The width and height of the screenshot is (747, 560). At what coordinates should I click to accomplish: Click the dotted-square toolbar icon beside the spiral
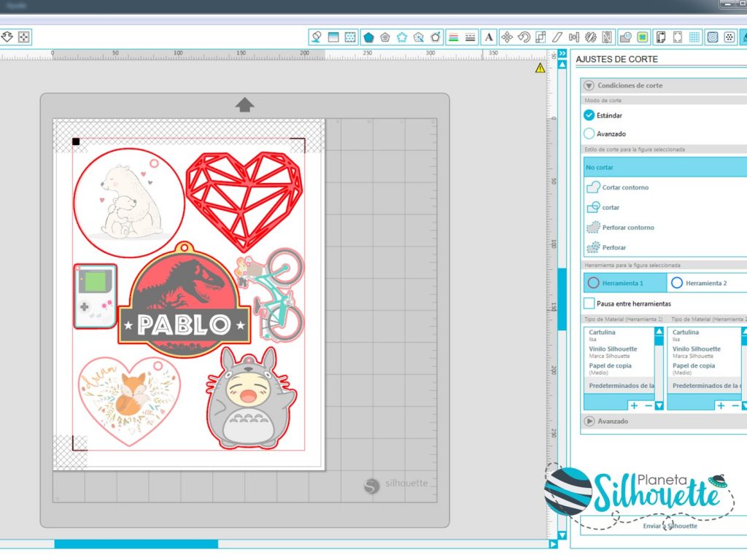729,37
